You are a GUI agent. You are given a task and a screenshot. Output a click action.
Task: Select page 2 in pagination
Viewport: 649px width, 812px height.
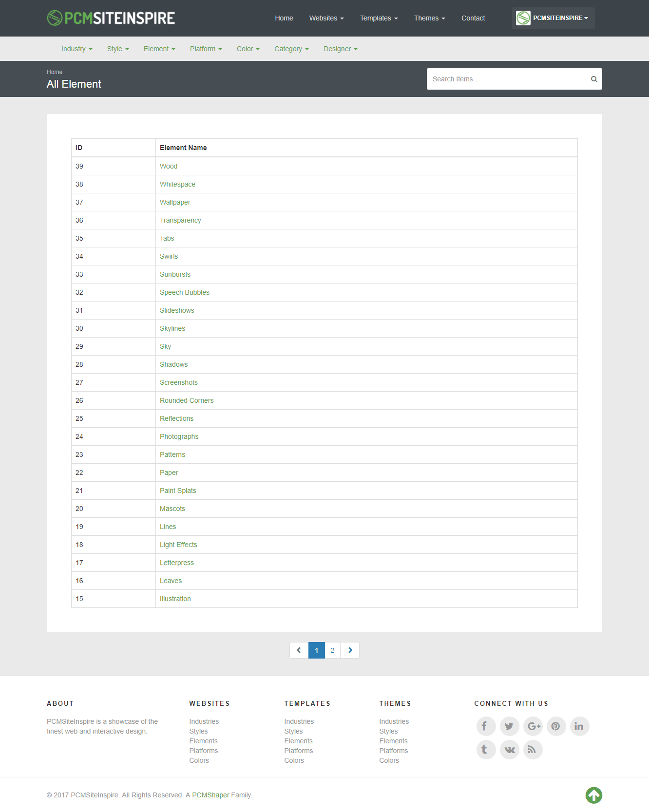[x=332, y=650]
